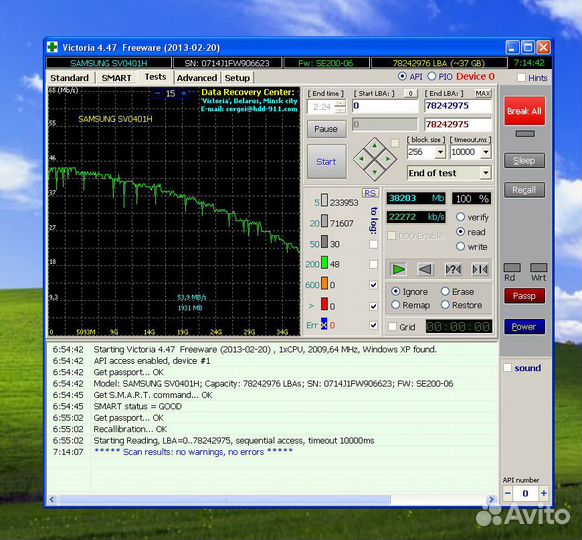Click the red Passp button
Image resolution: width=582 pixels, height=540 pixels.
(524, 296)
